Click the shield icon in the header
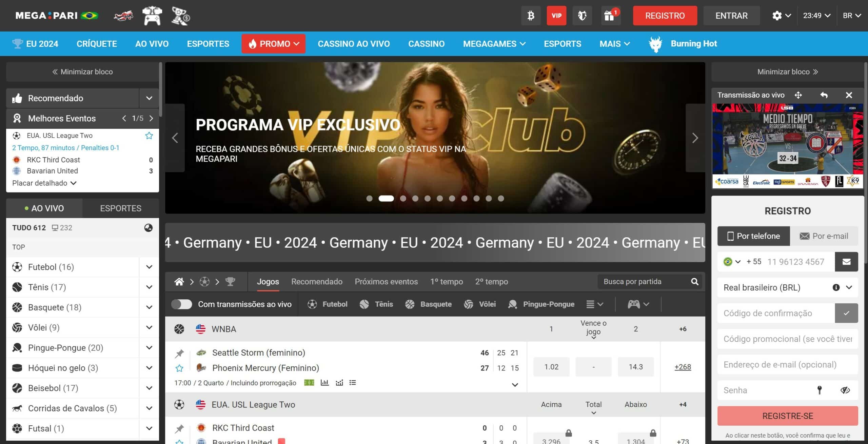This screenshot has height=444, width=868. (582, 16)
